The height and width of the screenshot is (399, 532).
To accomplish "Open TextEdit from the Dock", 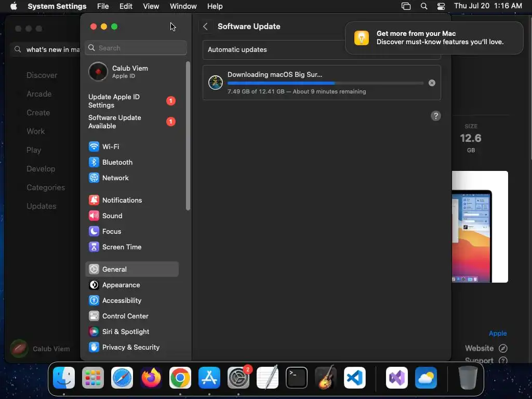I will (x=268, y=378).
